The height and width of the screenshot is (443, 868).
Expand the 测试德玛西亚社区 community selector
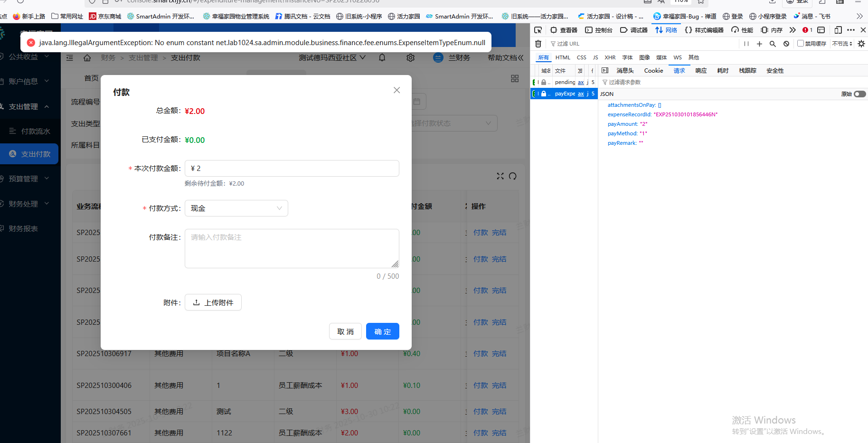(332, 58)
